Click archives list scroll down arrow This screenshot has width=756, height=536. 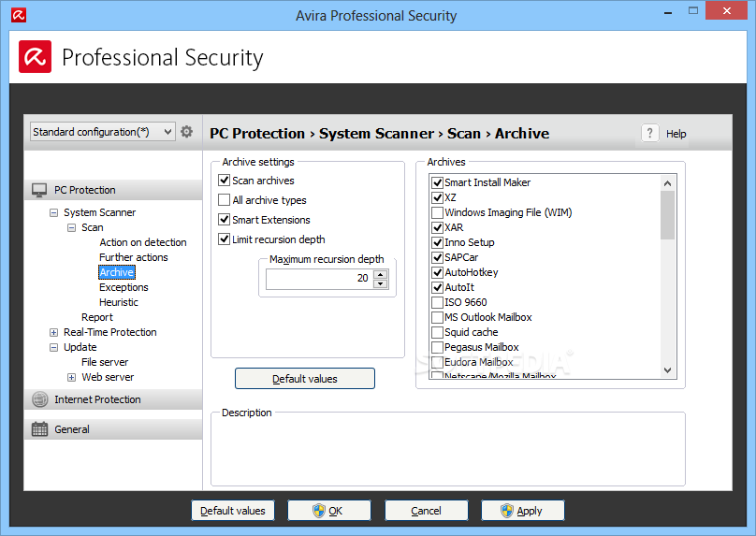pyautogui.click(x=668, y=370)
